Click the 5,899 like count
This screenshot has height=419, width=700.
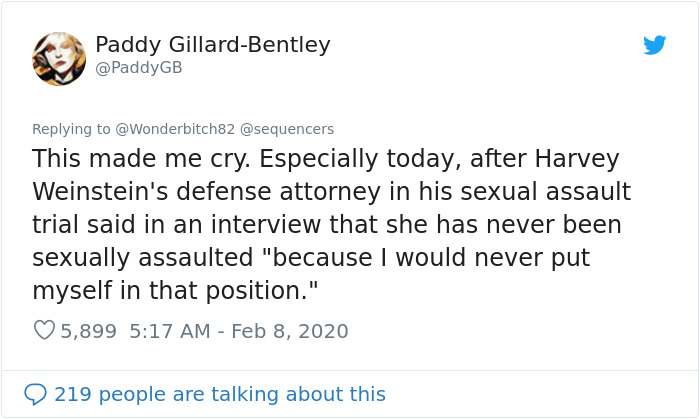pos(88,330)
